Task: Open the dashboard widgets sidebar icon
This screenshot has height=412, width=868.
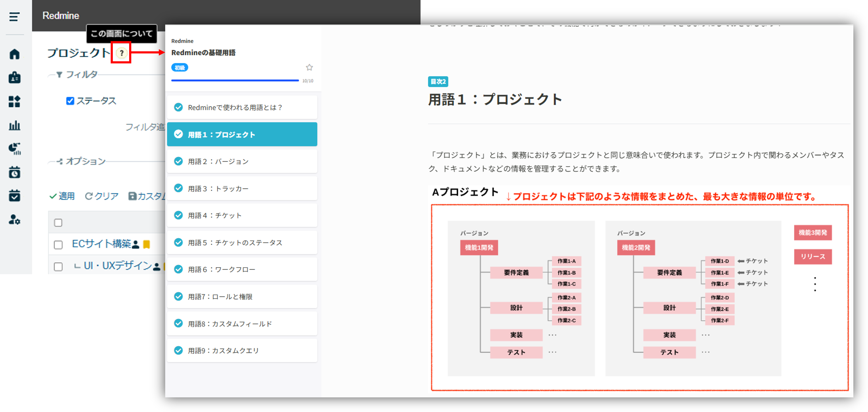Action: coord(14,101)
